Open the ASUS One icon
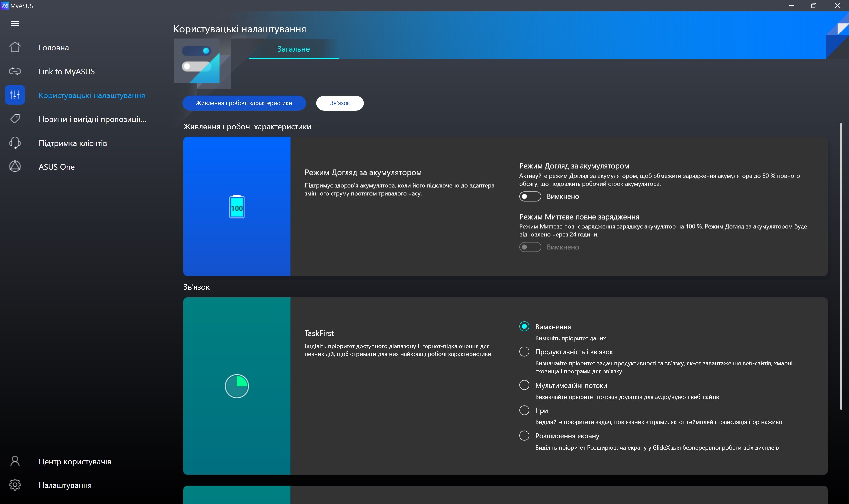Screen dimensions: 849x504 [15, 166]
